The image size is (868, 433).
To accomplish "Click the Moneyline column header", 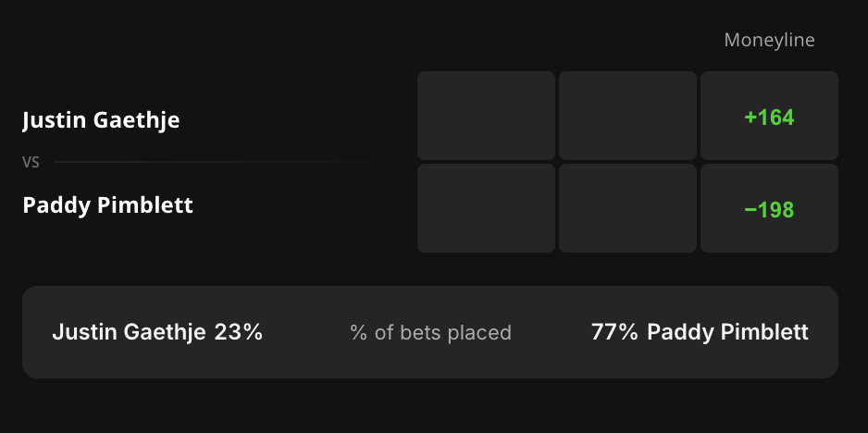I will pyautogui.click(x=769, y=40).
